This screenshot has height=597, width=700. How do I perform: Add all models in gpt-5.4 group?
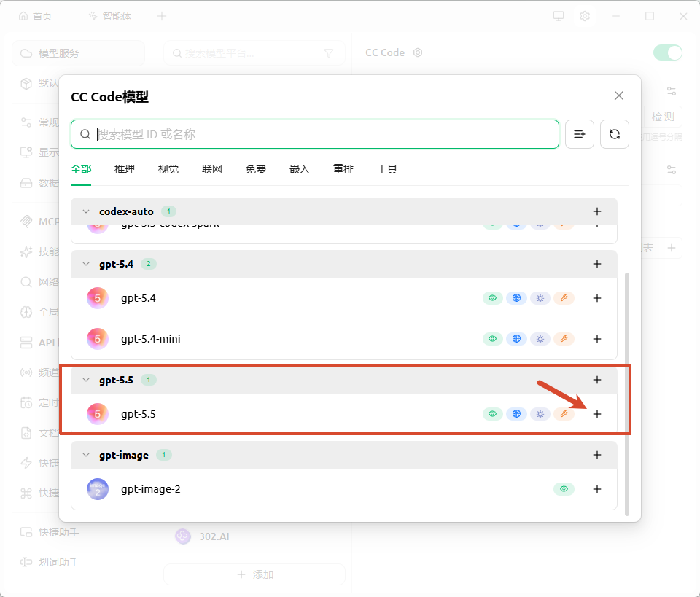tap(597, 264)
